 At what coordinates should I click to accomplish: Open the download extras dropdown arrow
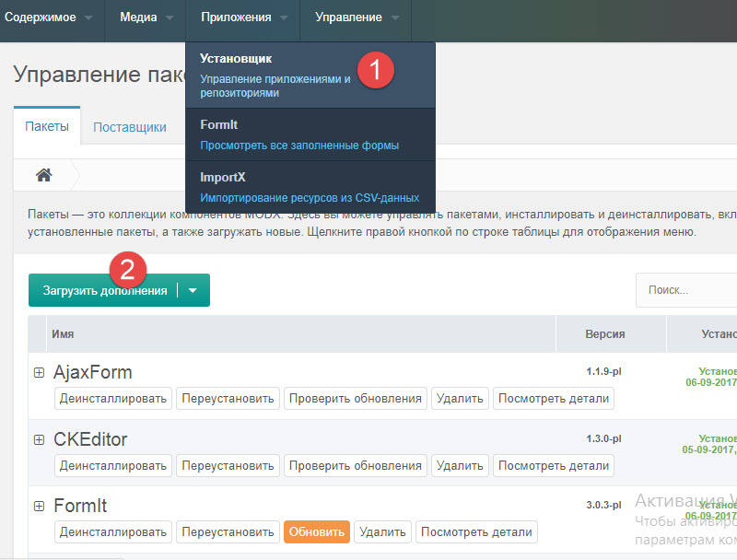coord(193,290)
